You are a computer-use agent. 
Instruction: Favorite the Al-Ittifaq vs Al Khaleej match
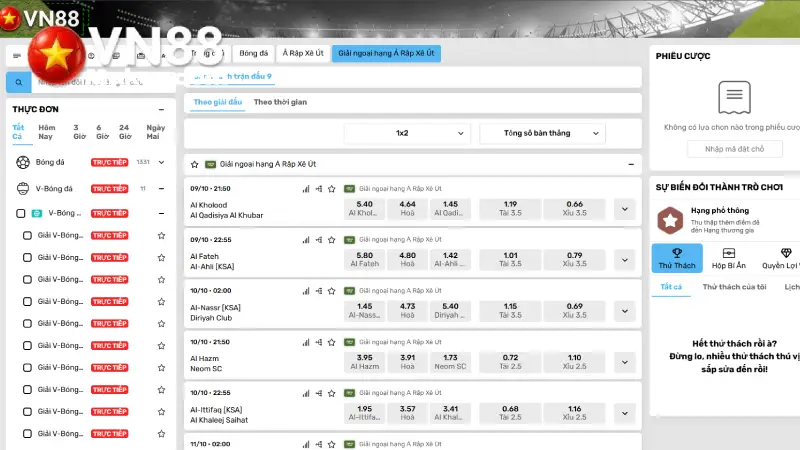[332, 393]
